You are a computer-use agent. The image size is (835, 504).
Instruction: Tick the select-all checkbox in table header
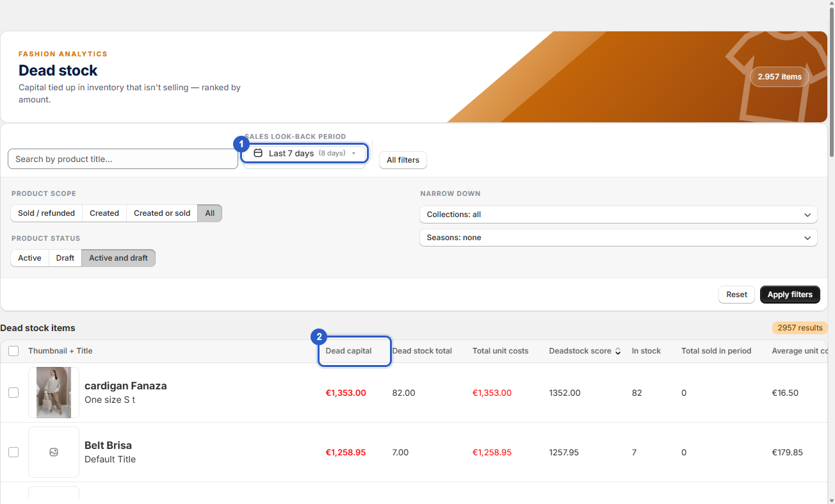click(x=13, y=351)
